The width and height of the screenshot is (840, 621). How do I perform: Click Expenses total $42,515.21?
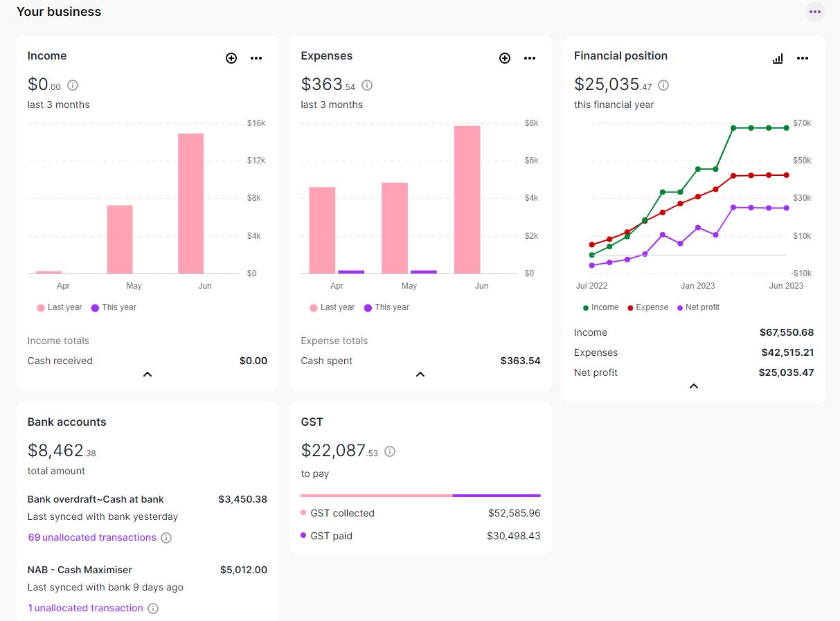787,352
